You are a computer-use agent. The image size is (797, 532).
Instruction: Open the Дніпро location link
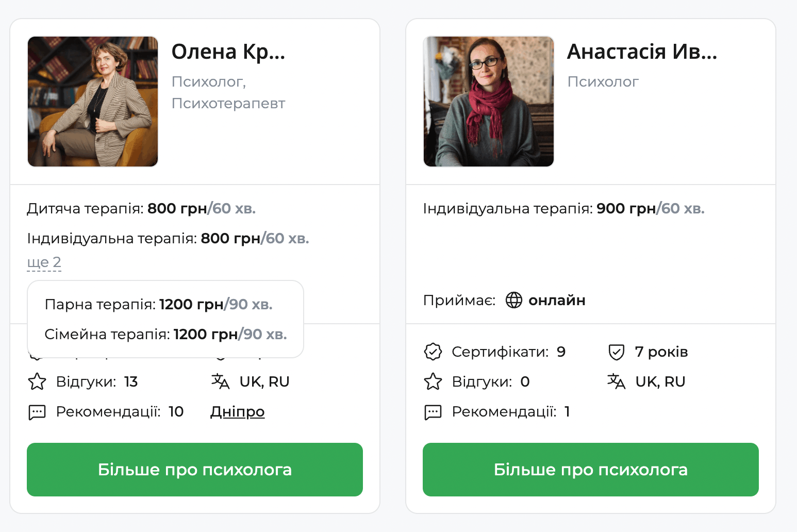tap(237, 411)
